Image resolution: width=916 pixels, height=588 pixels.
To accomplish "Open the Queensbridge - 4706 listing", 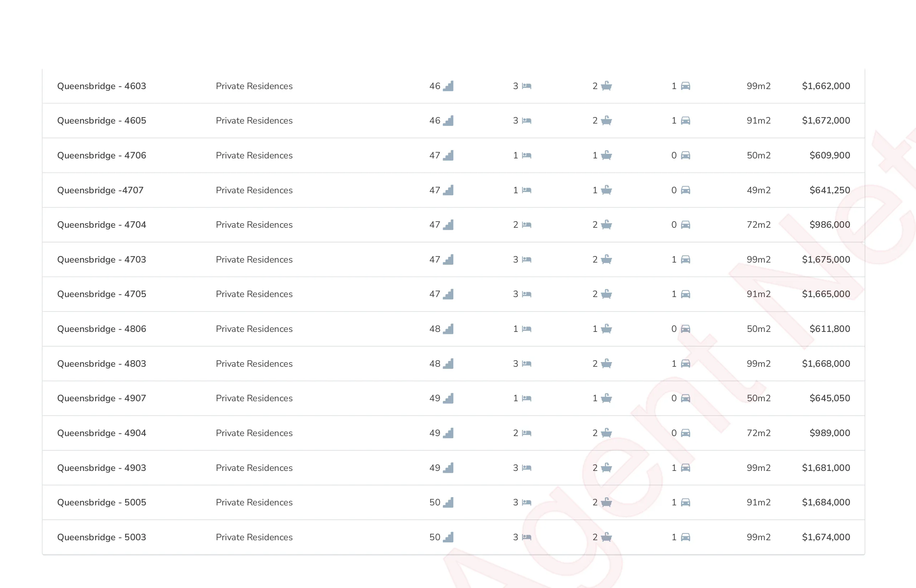I will (x=102, y=156).
